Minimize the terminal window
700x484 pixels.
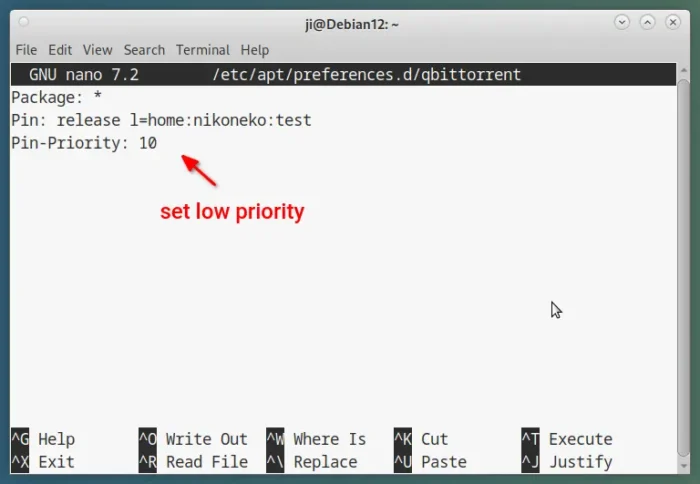point(622,22)
